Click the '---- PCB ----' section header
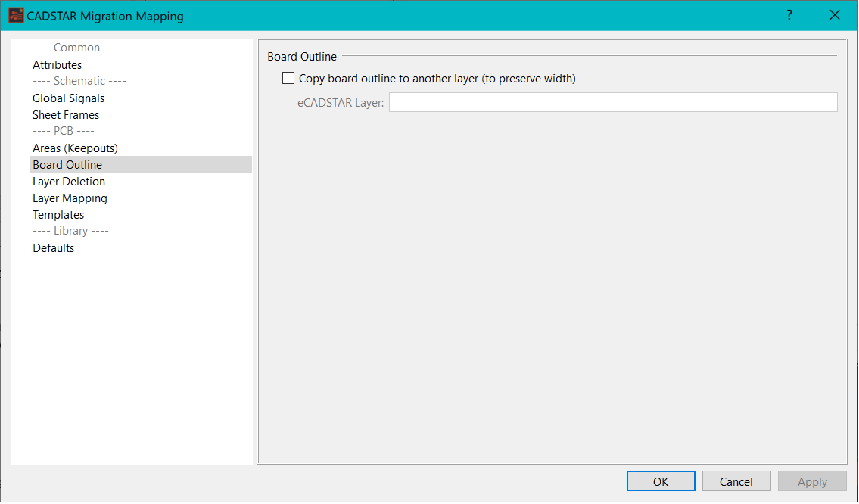Image resolution: width=859 pixels, height=504 pixels. click(64, 131)
